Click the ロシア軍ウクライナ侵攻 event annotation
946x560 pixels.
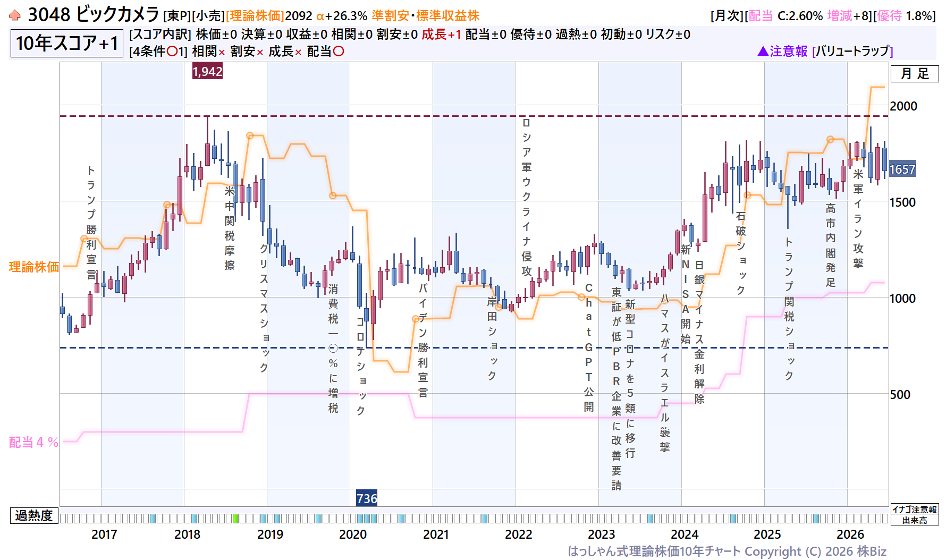[527, 197]
